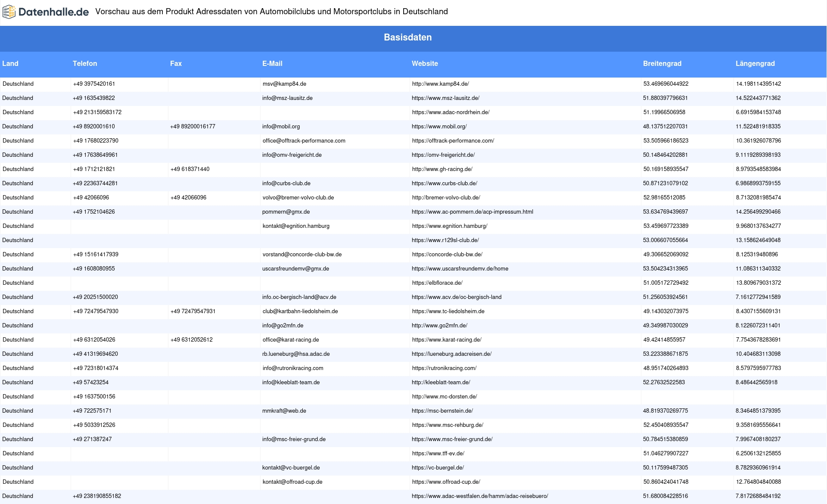This screenshot has width=827, height=504.
Task: Open website https://www.karat-racing.de/
Action: (447, 340)
